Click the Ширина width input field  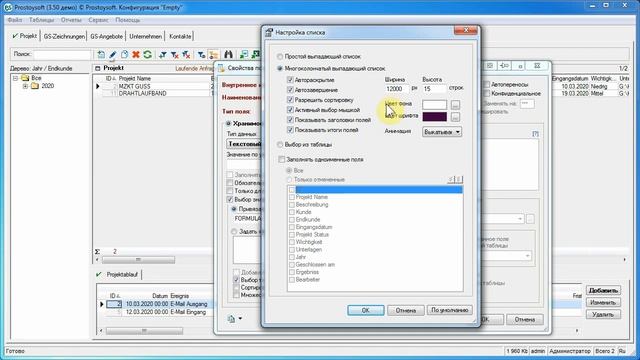397,89
